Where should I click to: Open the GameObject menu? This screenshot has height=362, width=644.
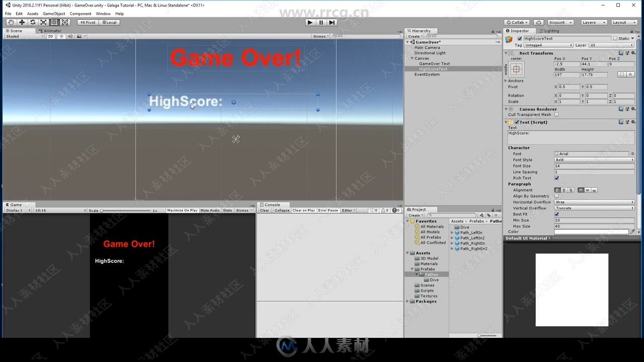(54, 14)
